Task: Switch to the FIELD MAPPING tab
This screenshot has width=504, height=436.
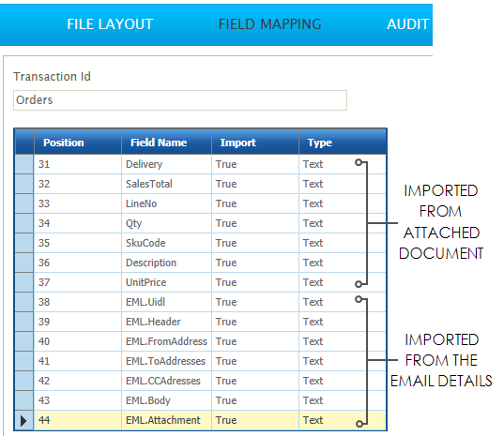Action: [x=269, y=24]
